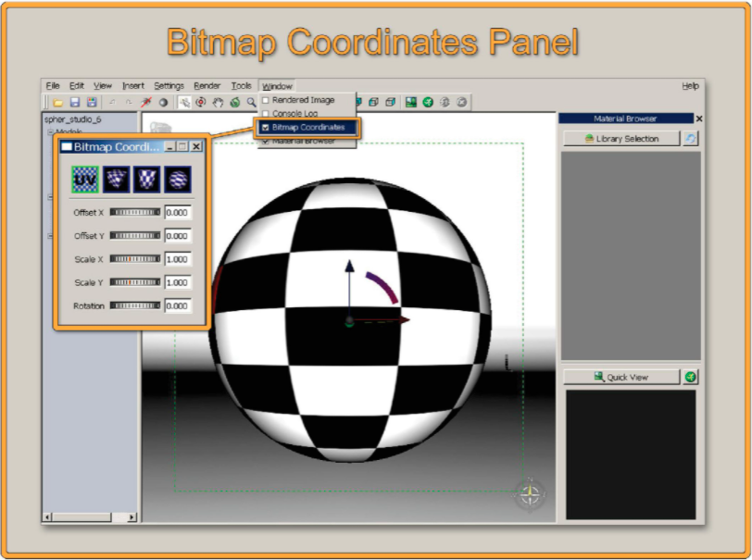Click the Save As colored disk icon
Screen dimensions: 752x560
point(92,102)
